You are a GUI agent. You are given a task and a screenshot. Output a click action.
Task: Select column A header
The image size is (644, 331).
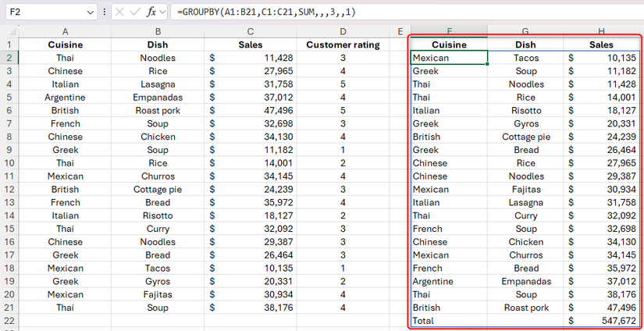(65, 31)
